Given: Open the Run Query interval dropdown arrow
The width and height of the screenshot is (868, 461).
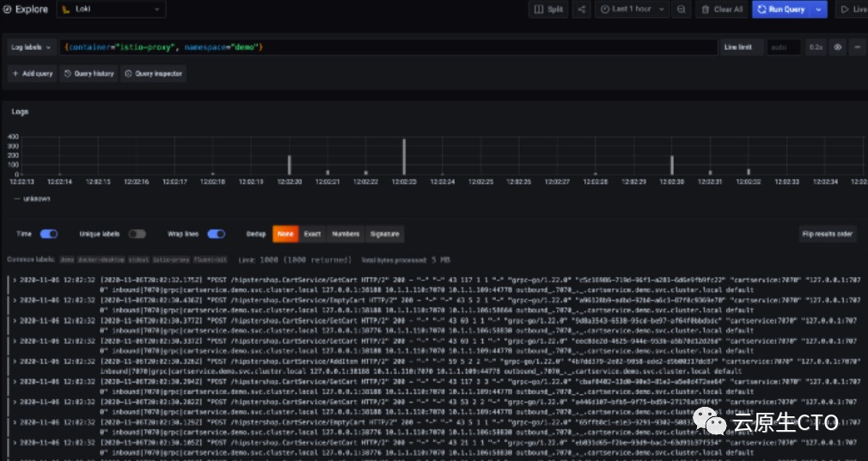Looking at the screenshot, I should pos(819,9).
